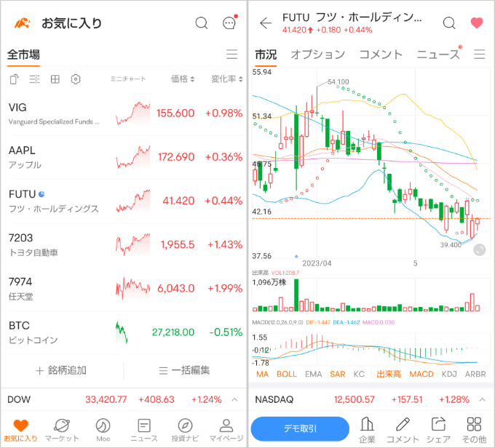Tap the MACD parameters label
The height and width of the screenshot is (448, 495).
[x=277, y=322]
